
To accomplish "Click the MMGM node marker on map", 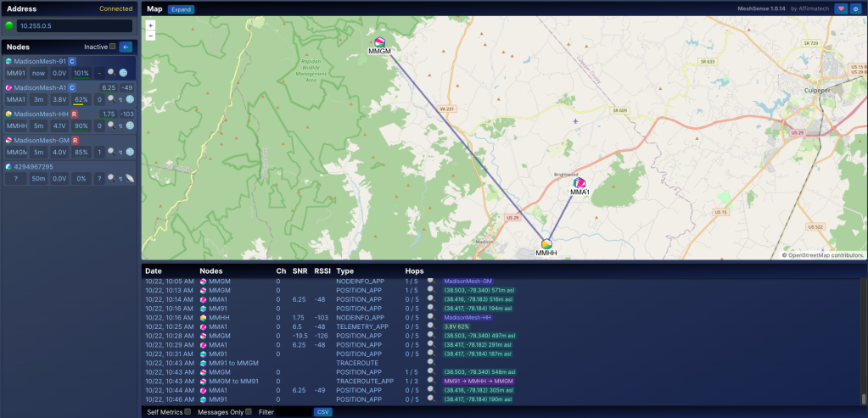I will tap(380, 42).
